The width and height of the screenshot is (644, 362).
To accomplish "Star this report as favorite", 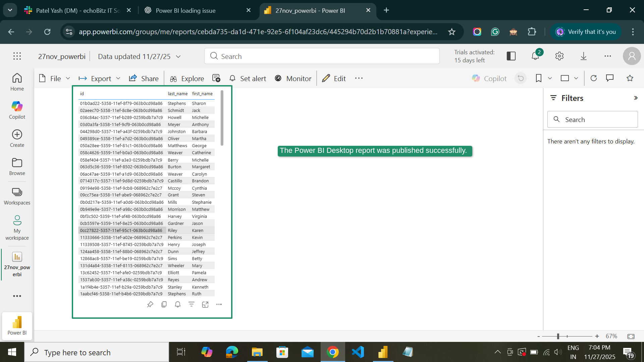I will pyautogui.click(x=630, y=78).
